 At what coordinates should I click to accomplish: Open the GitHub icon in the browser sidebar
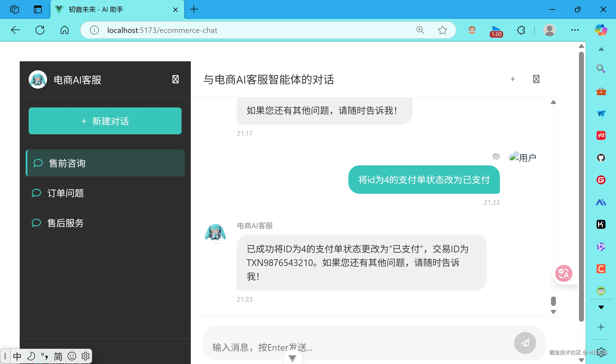(x=601, y=158)
